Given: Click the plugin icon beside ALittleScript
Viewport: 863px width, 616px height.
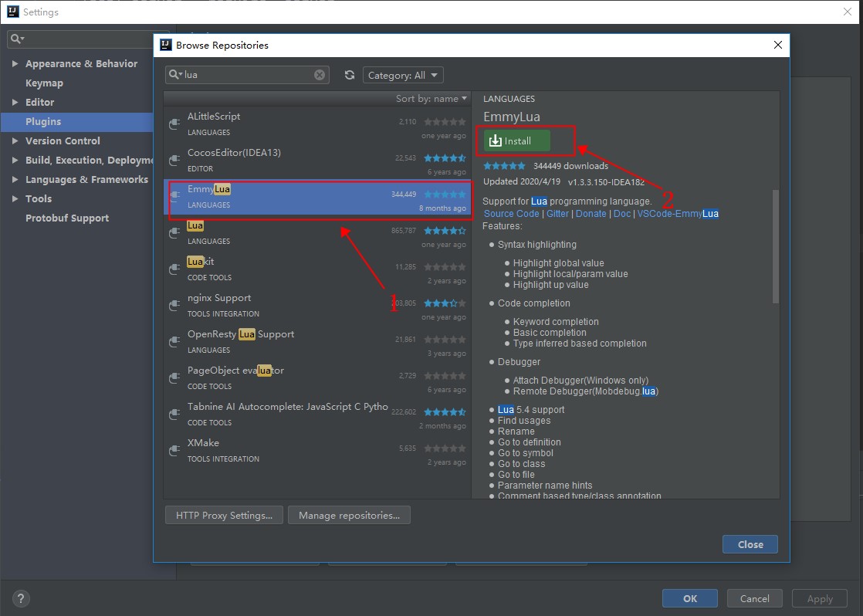Looking at the screenshot, I should tap(174, 124).
